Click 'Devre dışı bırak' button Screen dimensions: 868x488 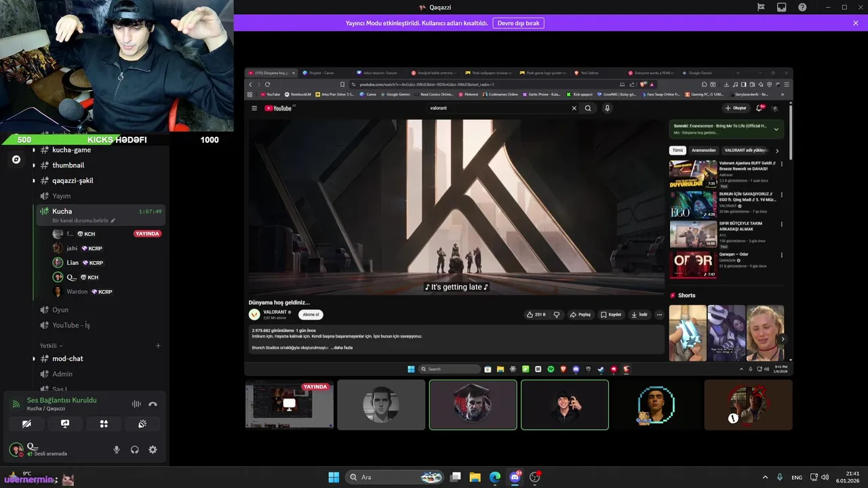coord(518,23)
